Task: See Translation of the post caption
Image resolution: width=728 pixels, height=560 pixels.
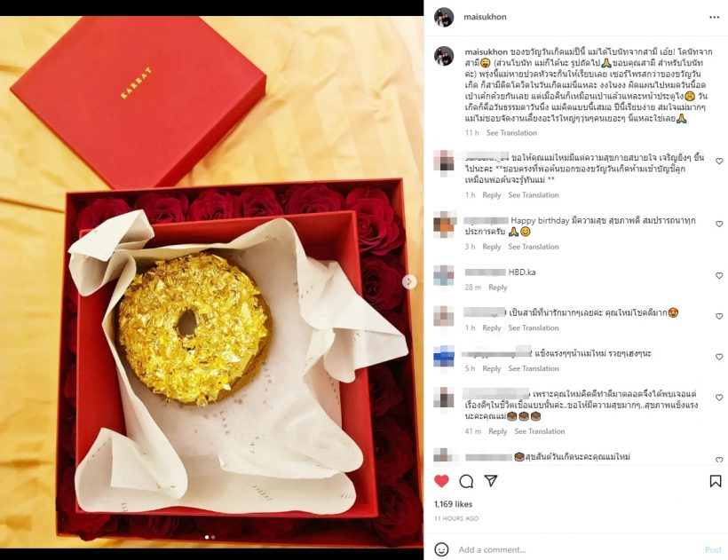Action: 511,133
